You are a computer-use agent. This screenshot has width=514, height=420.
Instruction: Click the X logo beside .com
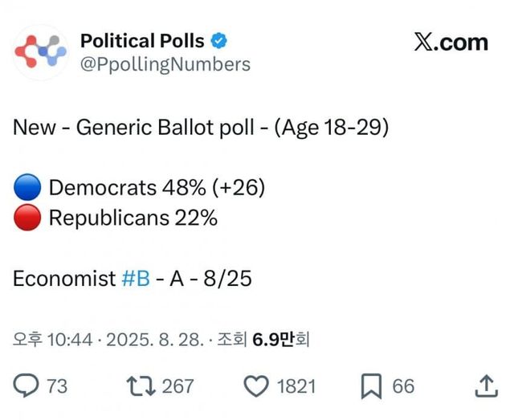425,42
